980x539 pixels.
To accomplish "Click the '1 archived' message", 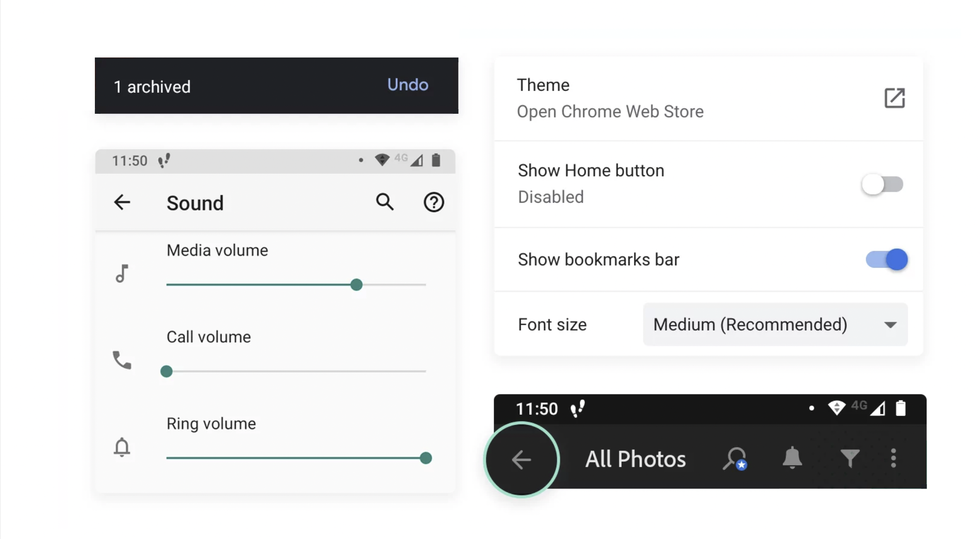I will coord(152,87).
